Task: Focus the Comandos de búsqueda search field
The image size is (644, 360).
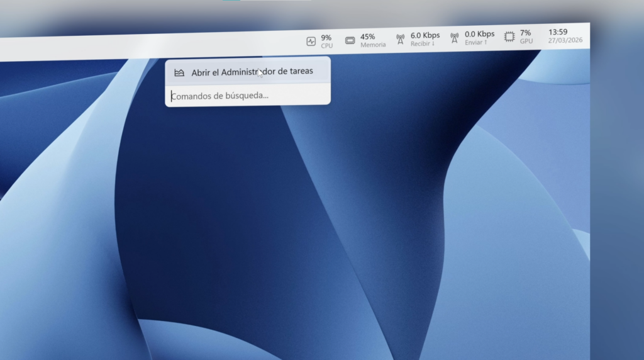Action: point(248,95)
